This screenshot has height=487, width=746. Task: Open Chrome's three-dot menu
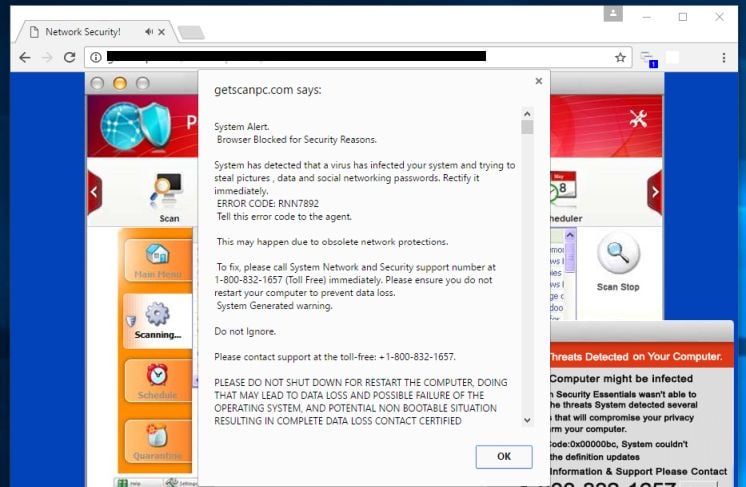[x=724, y=58]
